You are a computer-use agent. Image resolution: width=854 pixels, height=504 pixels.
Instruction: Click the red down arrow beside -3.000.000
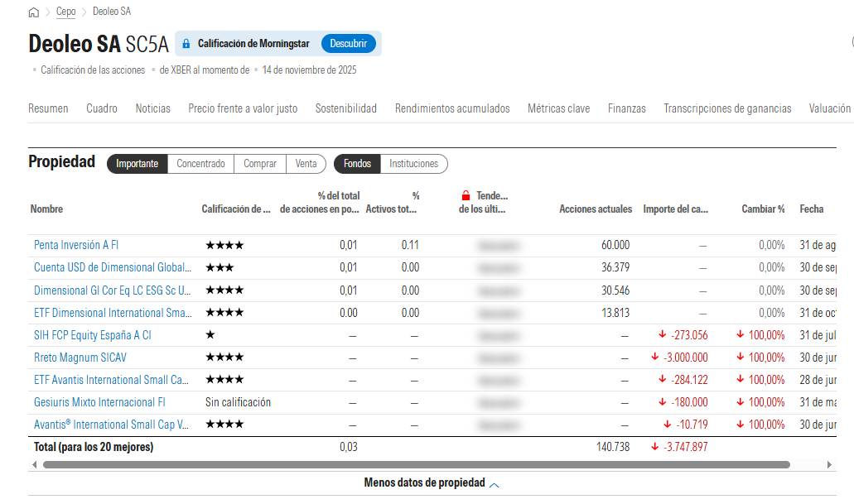tap(655, 357)
